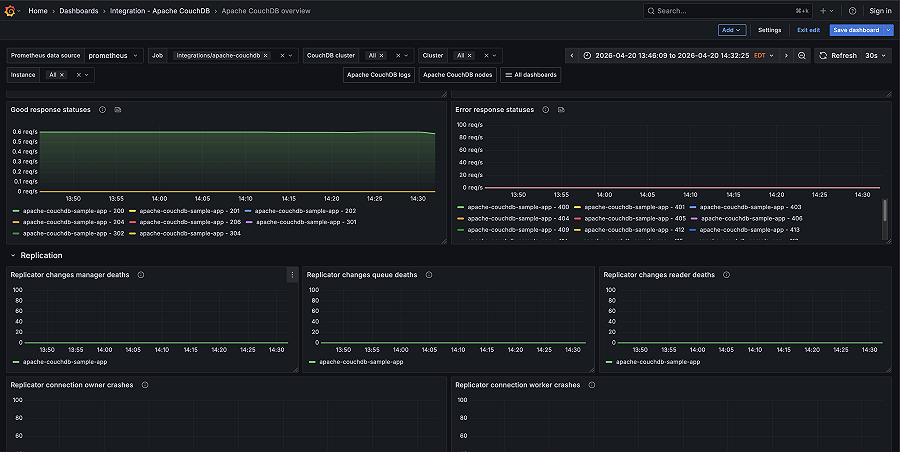This screenshot has width=900, height=452.
Task: Click icon next to Error response statuses info
Action: pyautogui.click(x=561, y=110)
